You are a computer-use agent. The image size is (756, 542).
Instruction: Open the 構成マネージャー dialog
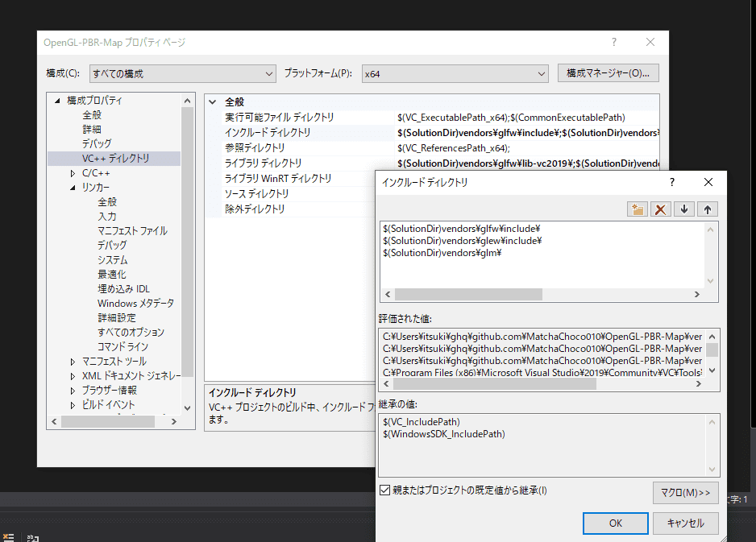click(x=608, y=72)
